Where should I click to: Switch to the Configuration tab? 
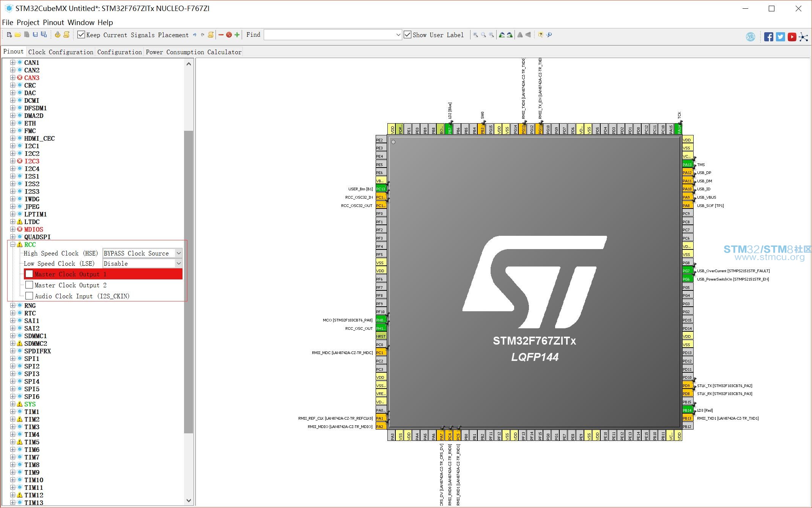pyautogui.click(x=120, y=52)
